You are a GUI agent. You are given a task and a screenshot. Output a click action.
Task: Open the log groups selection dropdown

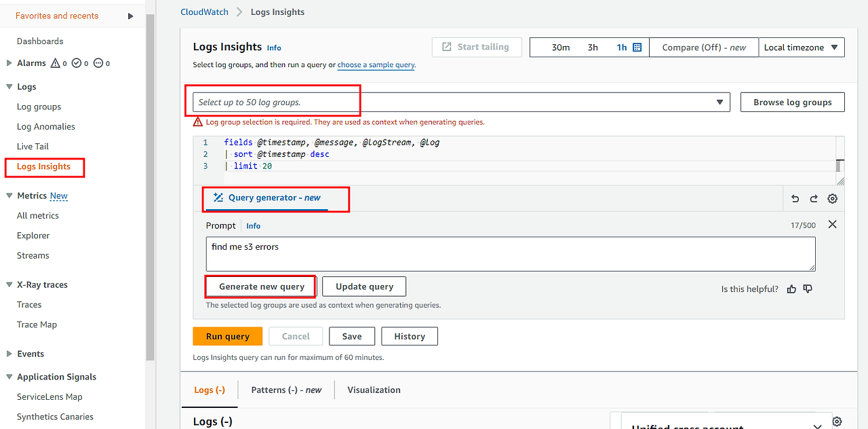point(719,101)
